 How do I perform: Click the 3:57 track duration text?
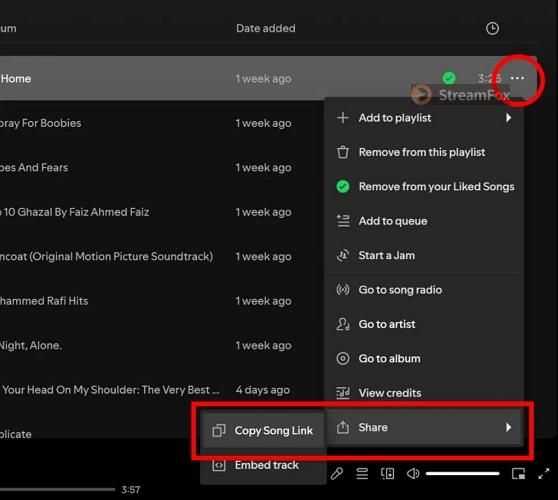point(131,490)
